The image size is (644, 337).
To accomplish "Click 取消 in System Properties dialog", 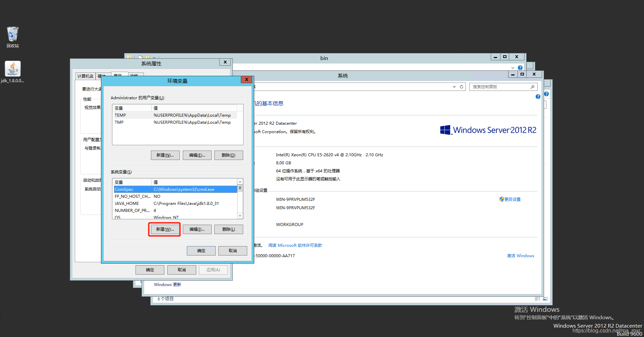I will tap(182, 270).
